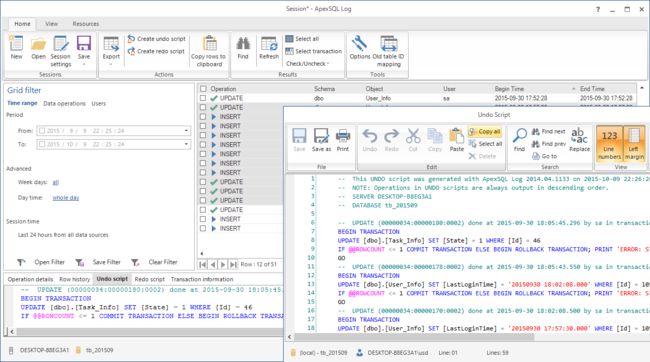Open the Resources ribbon tab
The height and width of the screenshot is (362, 650).
(x=86, y=24)
